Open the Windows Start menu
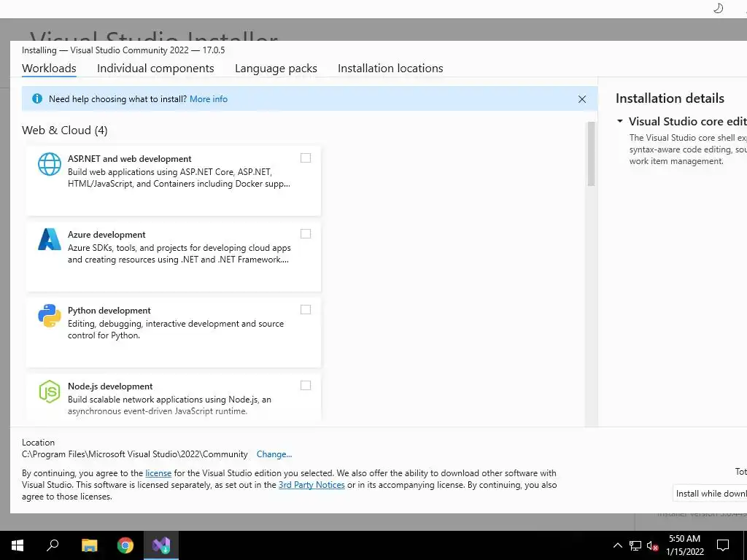 18,545
